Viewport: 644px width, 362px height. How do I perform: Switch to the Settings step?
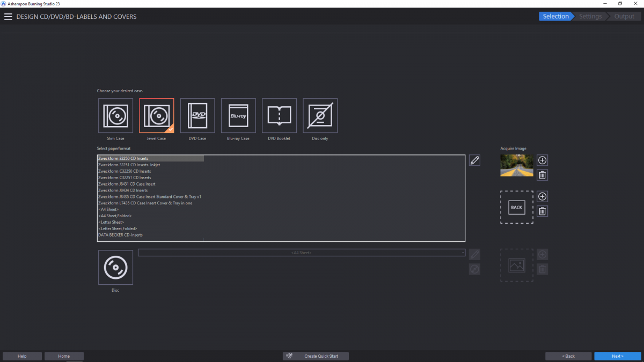click(x=589, y=16)
